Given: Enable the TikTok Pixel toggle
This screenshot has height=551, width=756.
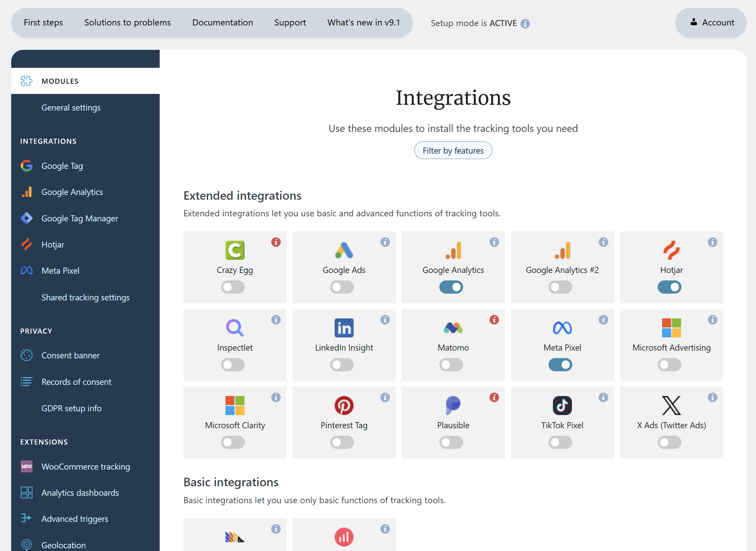Looking at the screenshot, I should click(560, 442).
